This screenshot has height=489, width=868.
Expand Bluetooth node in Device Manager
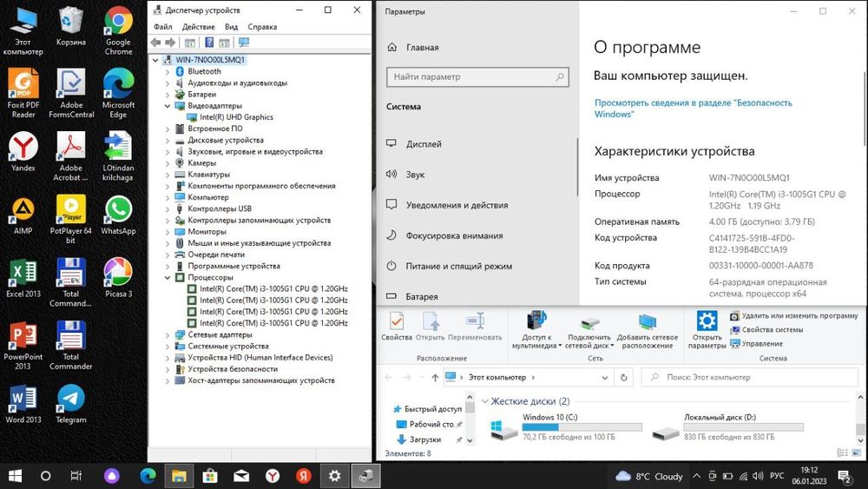(x=168, y=71)
